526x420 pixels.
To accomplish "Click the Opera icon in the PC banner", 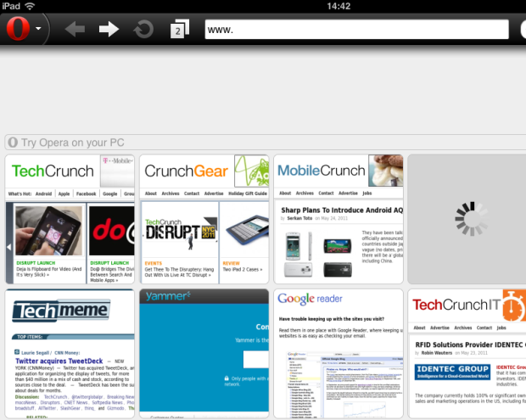I will coord(13,143).
